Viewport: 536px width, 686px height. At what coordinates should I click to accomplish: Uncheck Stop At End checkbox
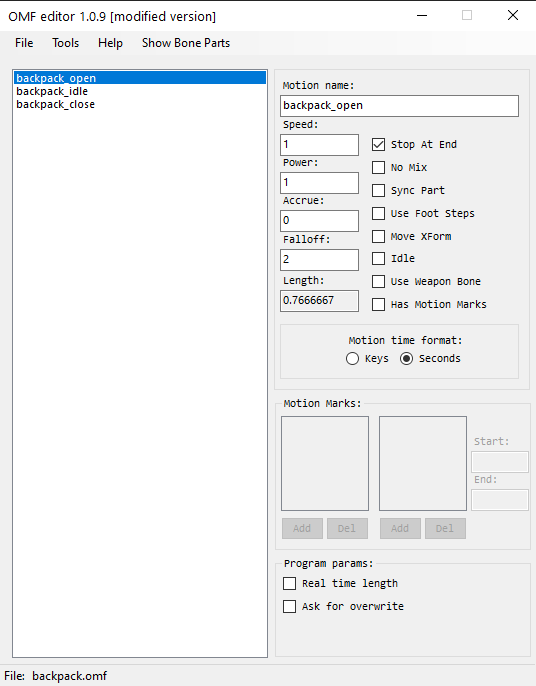378,144
